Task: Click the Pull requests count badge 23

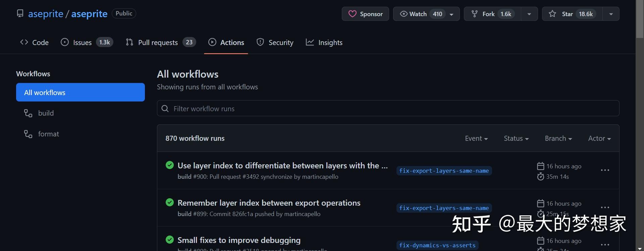Action: (189, 42)
